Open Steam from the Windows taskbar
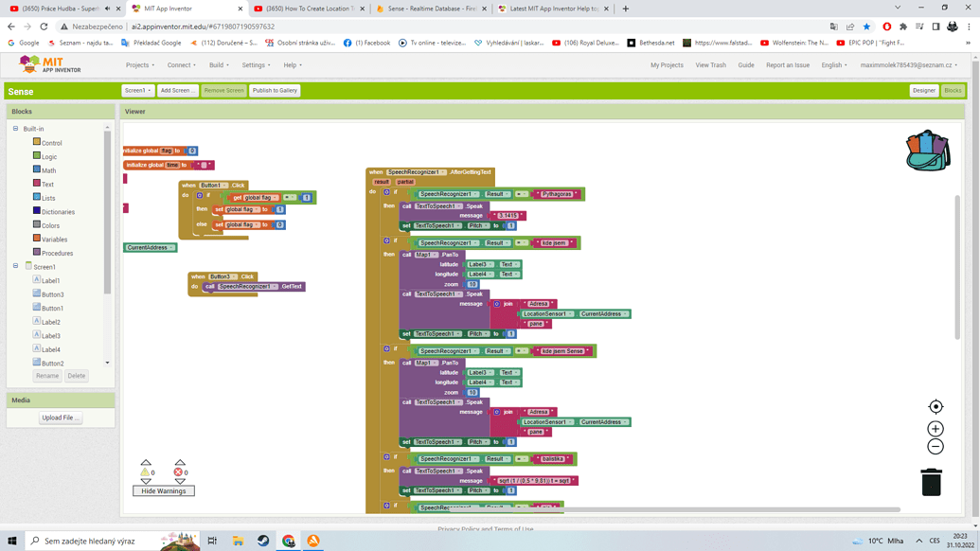 click(x=263, y=541)
